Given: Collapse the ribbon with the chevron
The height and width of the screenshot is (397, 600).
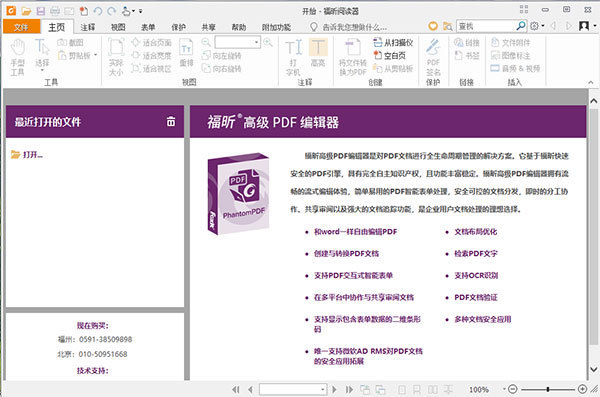Looking at the screenshot, I should coord(591,82).
